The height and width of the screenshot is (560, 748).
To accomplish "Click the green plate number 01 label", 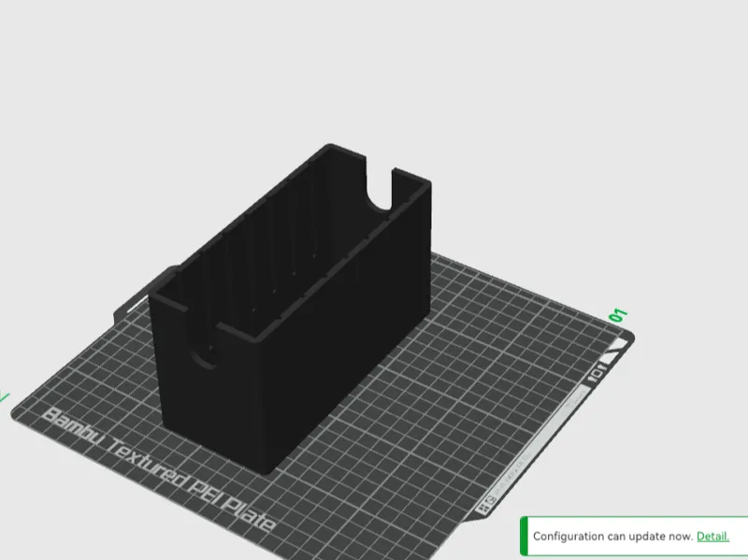I will 618,315.
